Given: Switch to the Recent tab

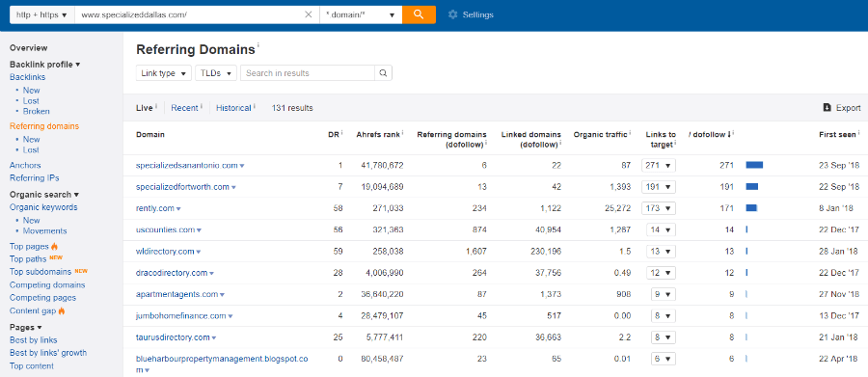Looking at the screenshot, I should [x=184, y=108].
